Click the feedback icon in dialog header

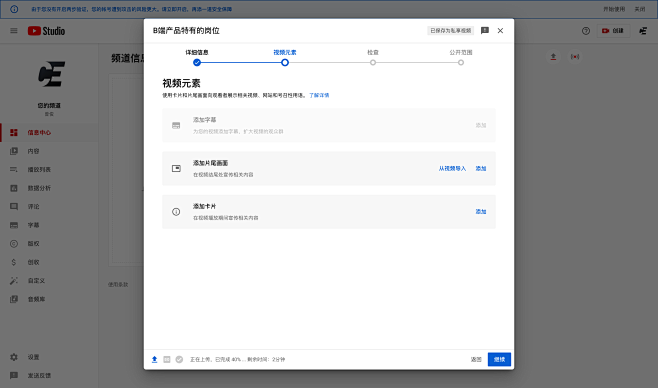[485, 30]
